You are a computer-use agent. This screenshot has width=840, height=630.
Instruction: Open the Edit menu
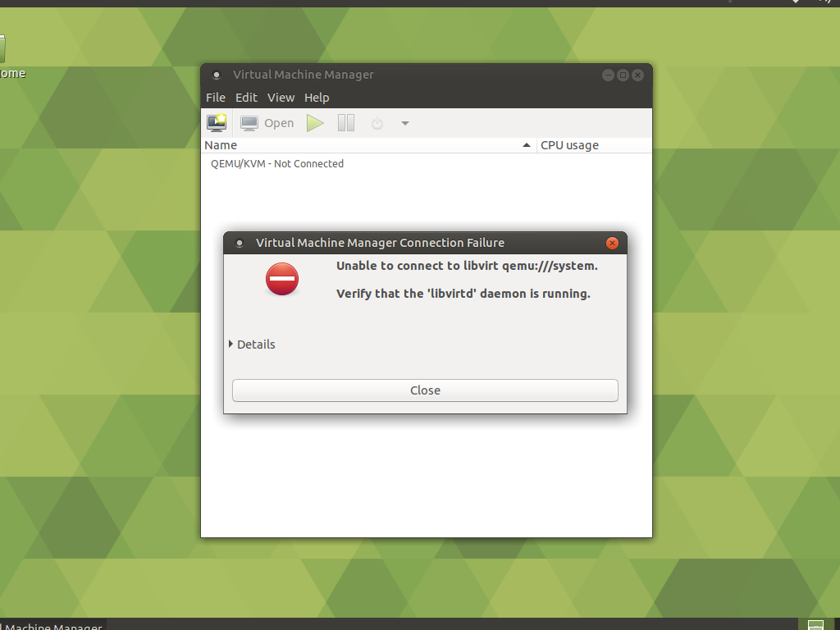(246, 97)
